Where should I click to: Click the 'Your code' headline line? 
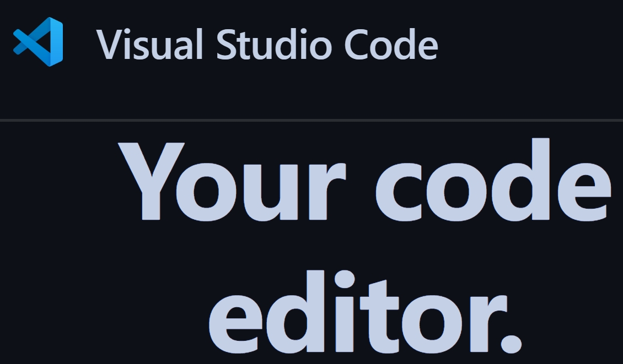point(364,180)
